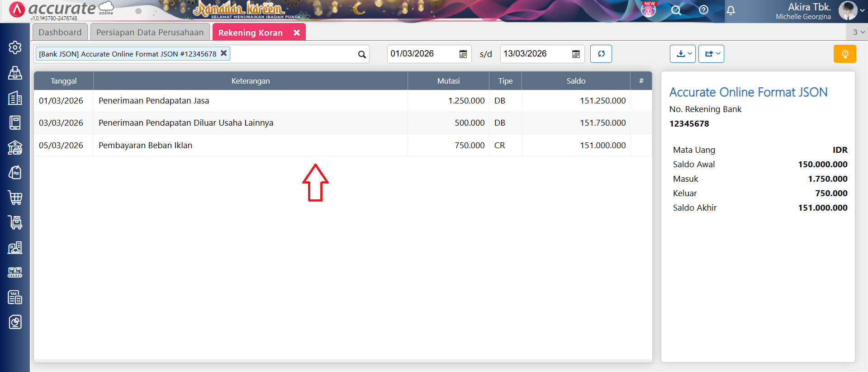
Task: Remove the selected Bank JSON account tag
Action: pyautogui.click(x=223, y=53)
